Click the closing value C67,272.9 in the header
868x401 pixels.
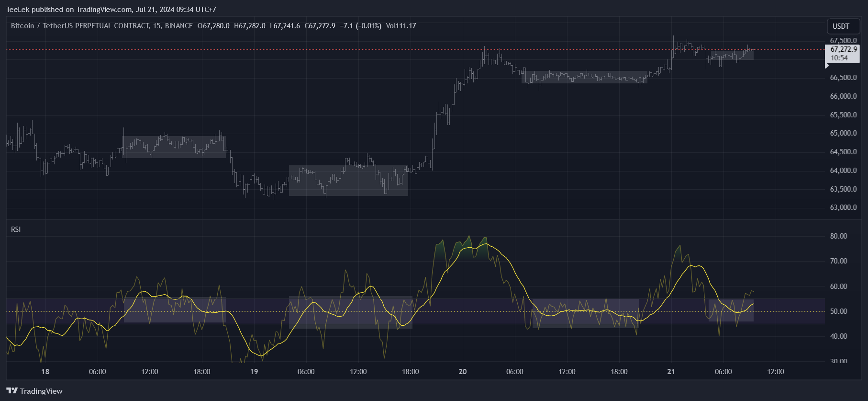click(x=320, y=26)
